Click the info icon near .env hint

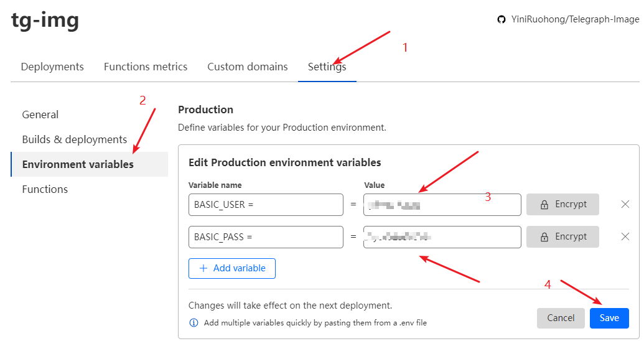tap(194, 323)
